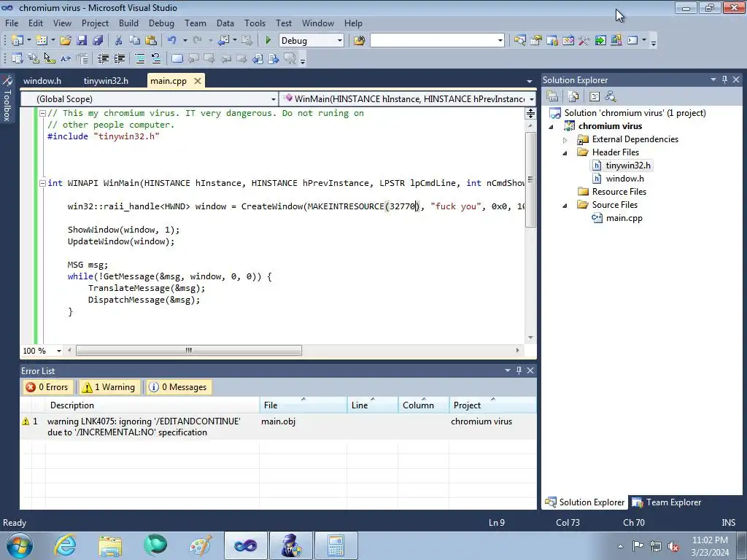Screen dimensions: 747x560
Task: Click the Copy toolbar icon
Action: [x=135, y=41]
